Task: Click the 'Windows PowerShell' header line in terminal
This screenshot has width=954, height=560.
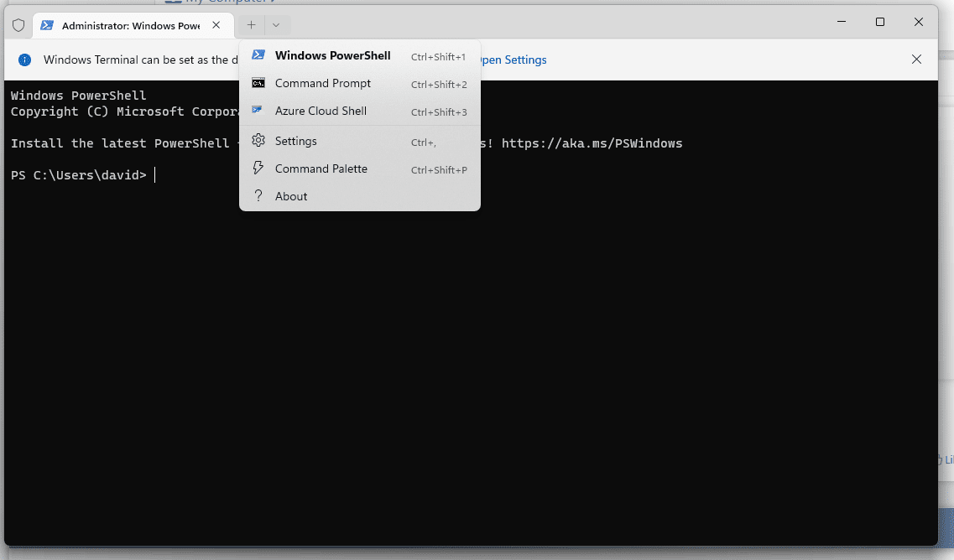Action: 79,96
